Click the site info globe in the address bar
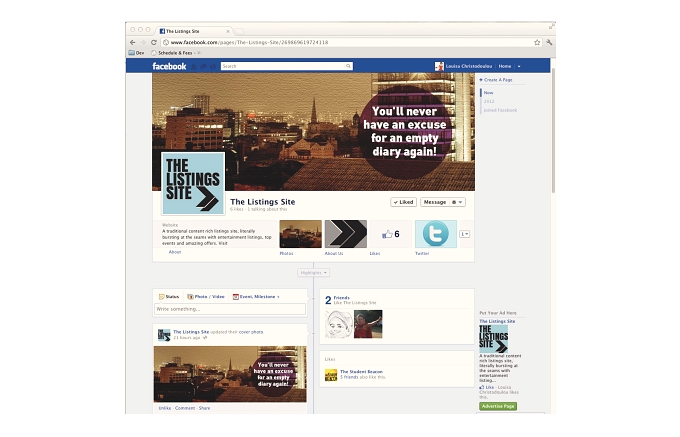680x437 pixels. pos(166,42)
